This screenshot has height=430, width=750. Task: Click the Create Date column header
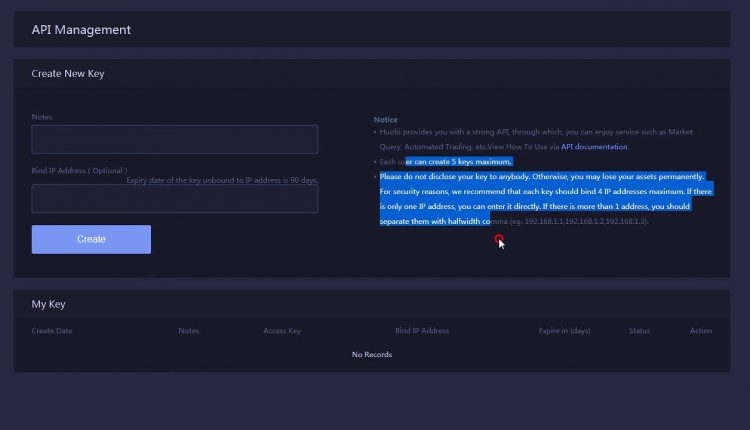(52, 331)
